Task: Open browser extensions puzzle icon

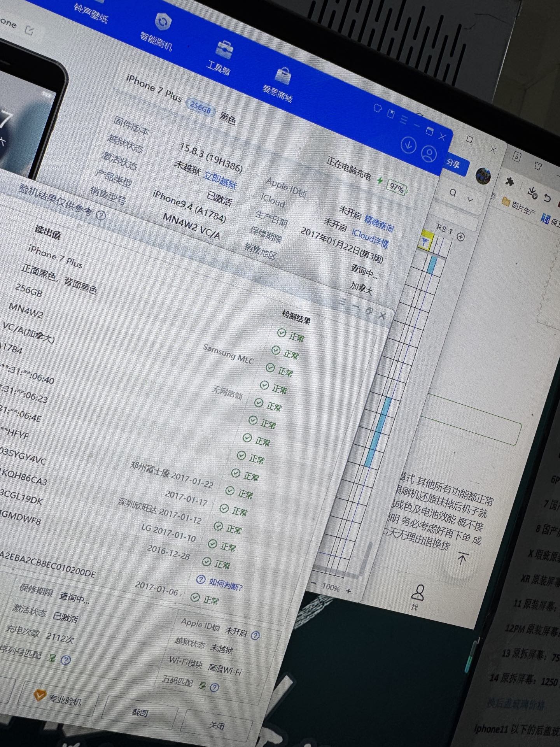Action: [510, 182]
